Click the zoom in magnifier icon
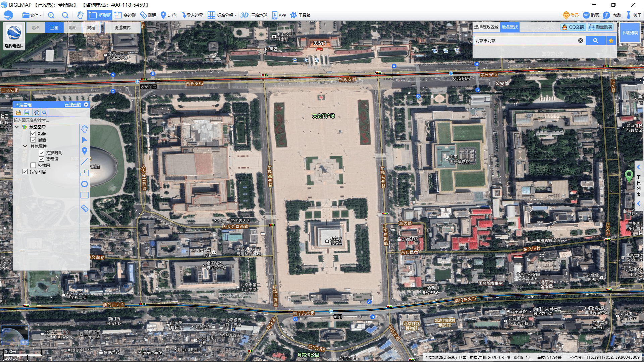The image size is (644, 362). (x=51, y=15)
